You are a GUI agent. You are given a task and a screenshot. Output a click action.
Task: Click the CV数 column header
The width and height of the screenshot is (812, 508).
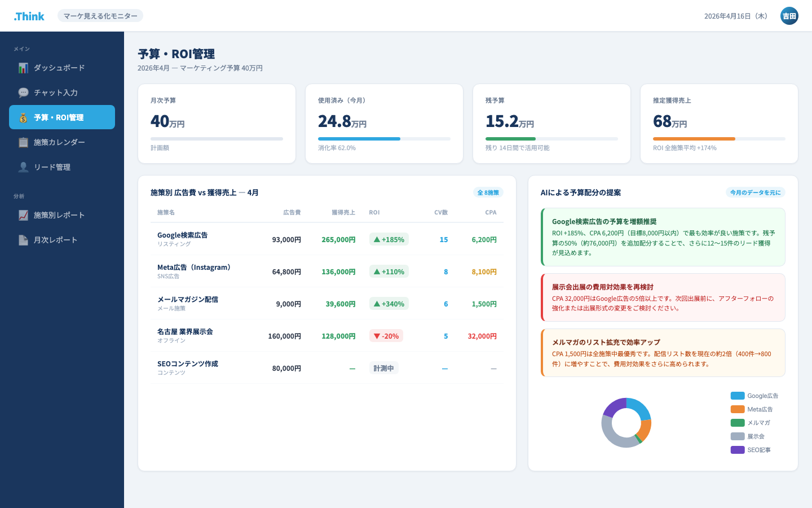click(x=441, y=212)
